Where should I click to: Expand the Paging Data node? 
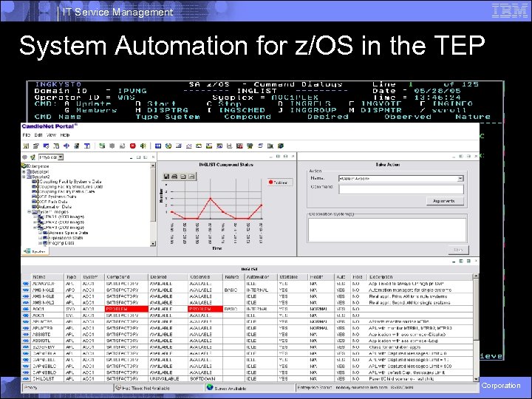[40, 243]
